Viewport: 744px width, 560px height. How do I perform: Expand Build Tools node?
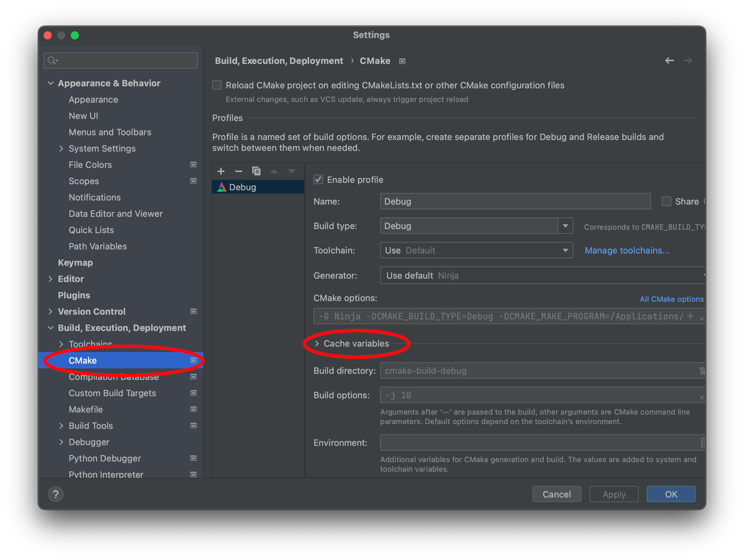click(x=61, y=426)
